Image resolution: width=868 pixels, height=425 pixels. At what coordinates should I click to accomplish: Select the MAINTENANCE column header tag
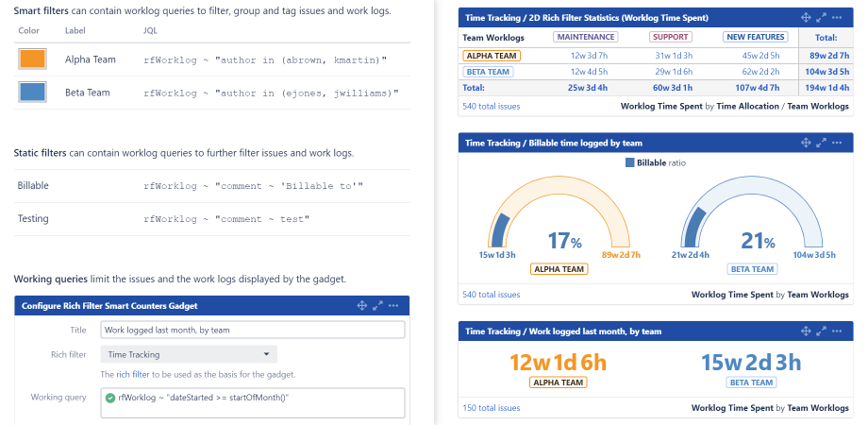point(585,37)
